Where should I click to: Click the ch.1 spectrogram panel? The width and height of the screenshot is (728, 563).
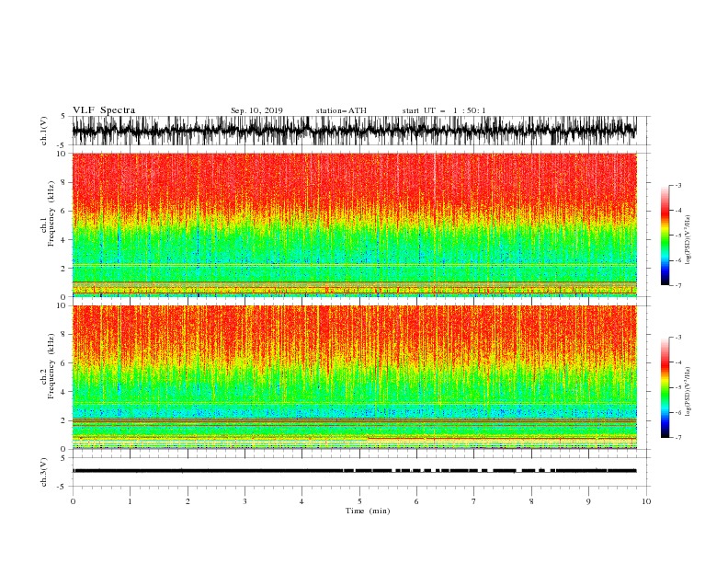(x=354, y=224)
